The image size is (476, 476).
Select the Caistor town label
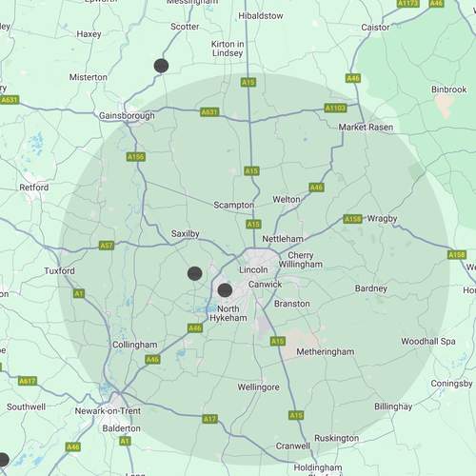click(x=375, y=28)
